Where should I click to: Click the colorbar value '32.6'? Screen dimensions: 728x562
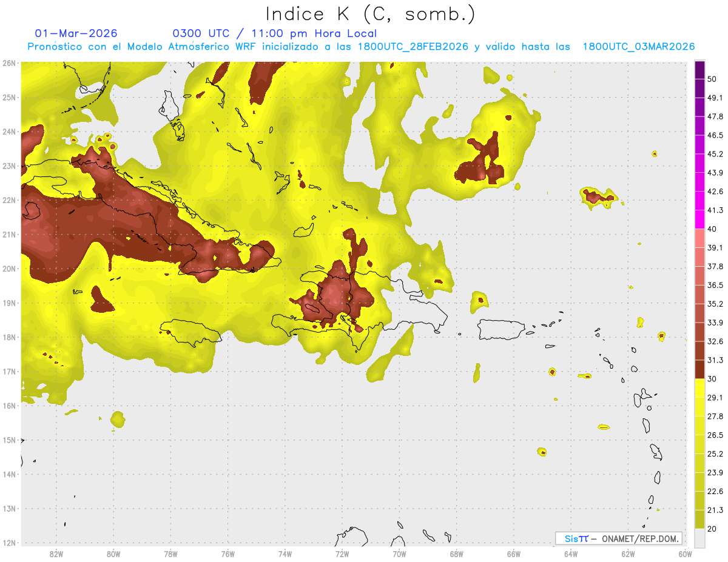click(x=715, y=341)
